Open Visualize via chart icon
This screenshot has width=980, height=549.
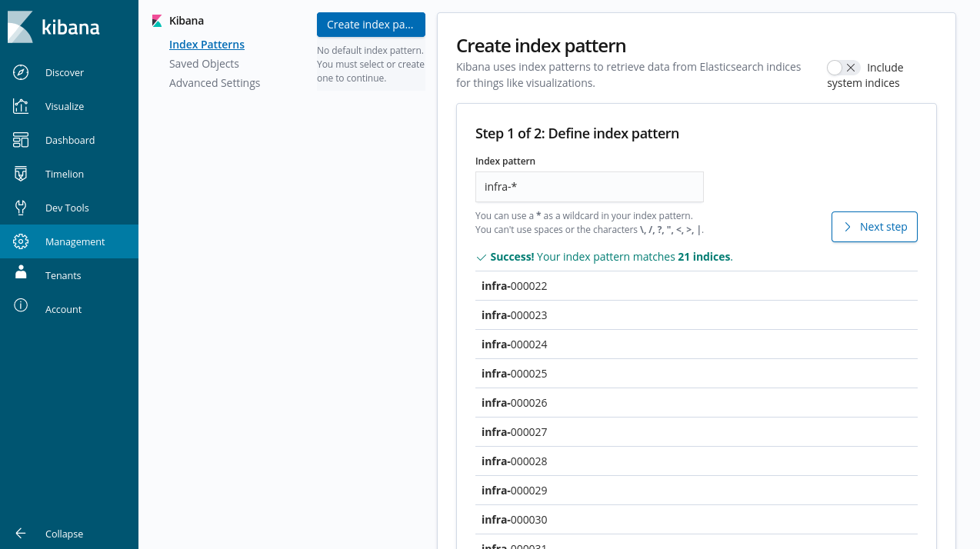click(x=21, y=106)
